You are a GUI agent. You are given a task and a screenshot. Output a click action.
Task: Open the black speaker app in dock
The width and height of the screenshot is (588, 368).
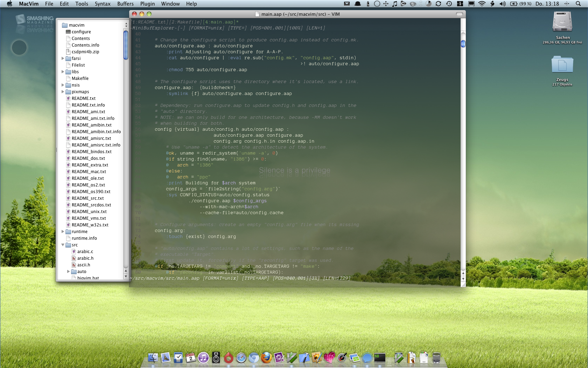point(216,357)
